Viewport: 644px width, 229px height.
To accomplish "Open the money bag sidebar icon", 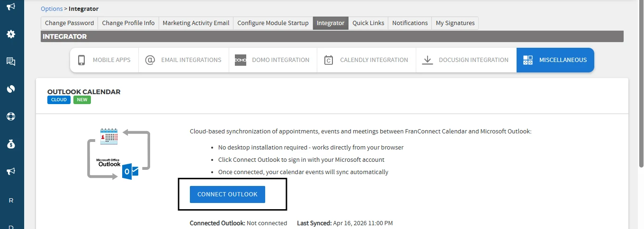I will click(11, 144).
